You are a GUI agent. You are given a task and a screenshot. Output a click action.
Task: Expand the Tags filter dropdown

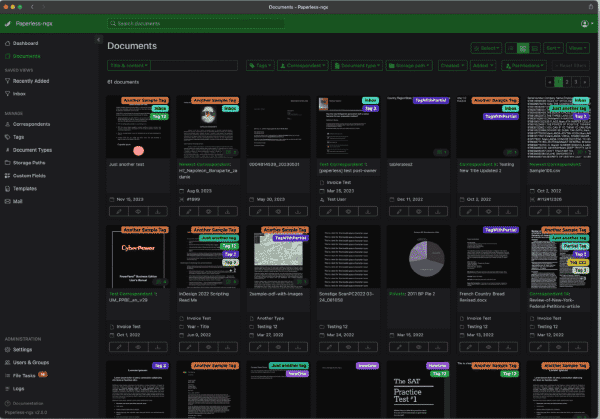click(x=260, y=65)
